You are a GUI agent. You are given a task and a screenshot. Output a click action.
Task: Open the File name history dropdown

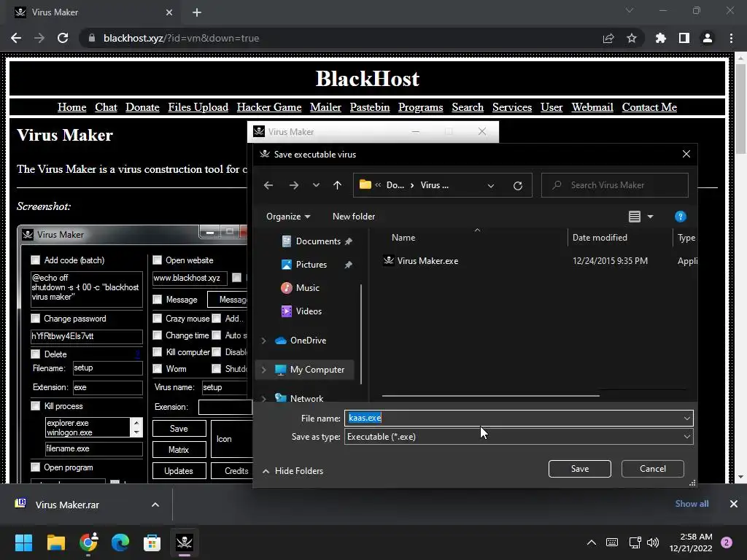tap(687, 418)
